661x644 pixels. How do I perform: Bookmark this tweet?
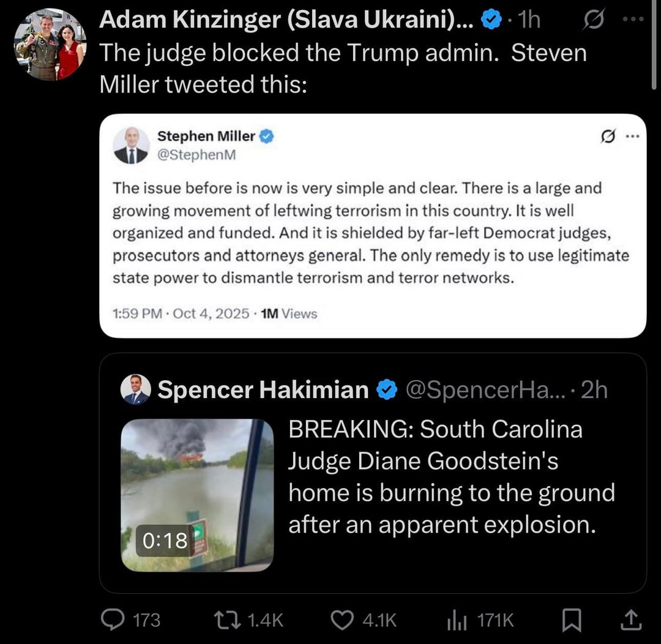(x=572, y=621)
